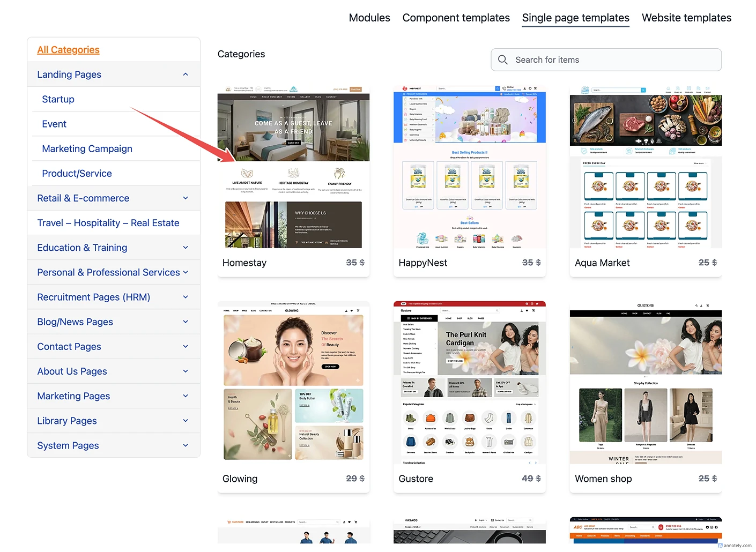This screenshot has height=552, width=756.
Task: Collapse the Landing Pages category
Action: coord(186,74)
